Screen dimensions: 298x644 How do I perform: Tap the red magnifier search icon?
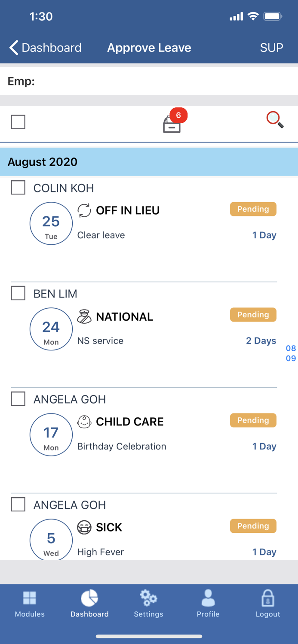pyautogui.click(x=275, y=120)
